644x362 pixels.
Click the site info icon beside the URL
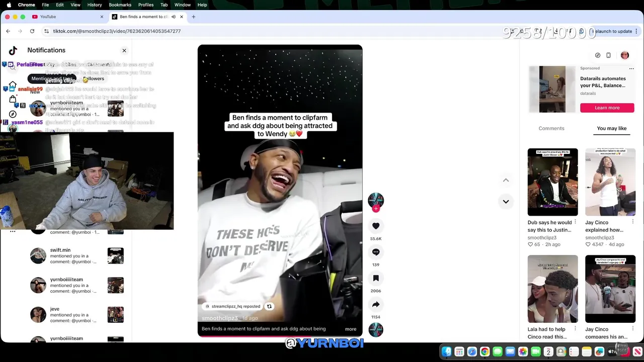[x=46, y=31]
